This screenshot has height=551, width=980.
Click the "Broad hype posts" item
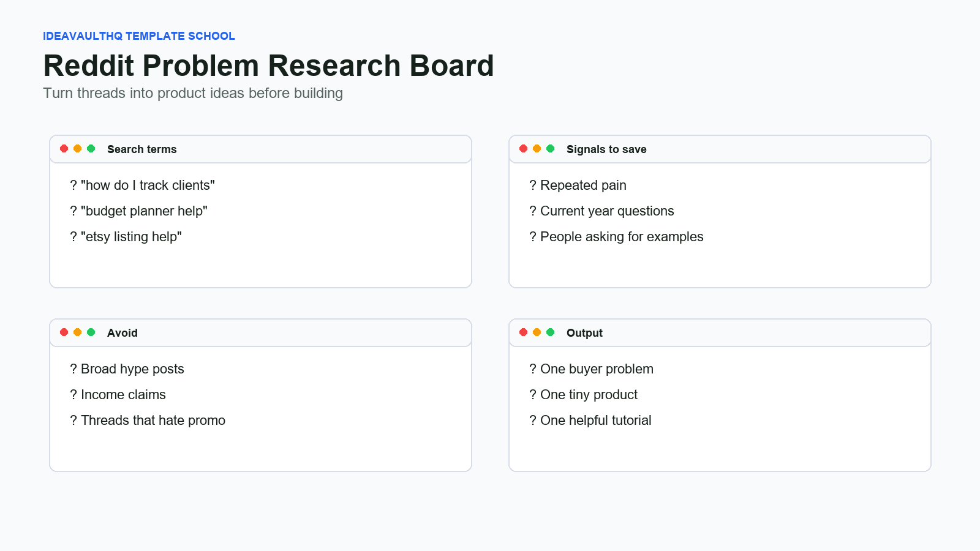click(127, 369)
